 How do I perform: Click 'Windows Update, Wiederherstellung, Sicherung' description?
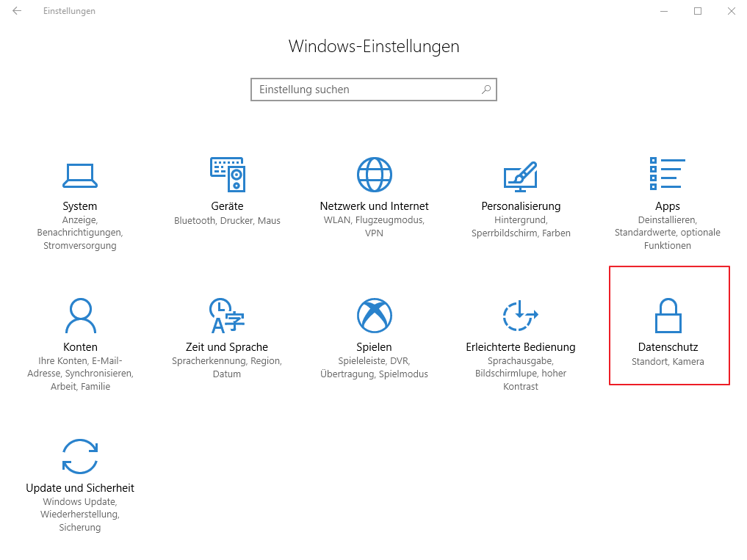tap(80, 514)
